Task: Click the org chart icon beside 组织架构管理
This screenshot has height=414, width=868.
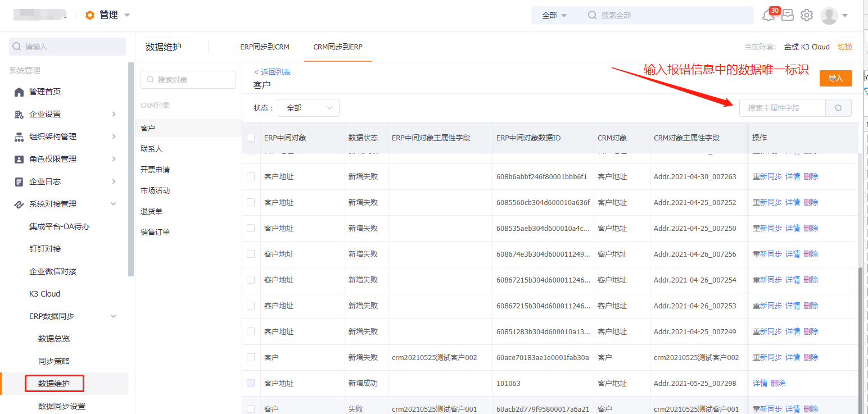Action: (x=19, y=137)
